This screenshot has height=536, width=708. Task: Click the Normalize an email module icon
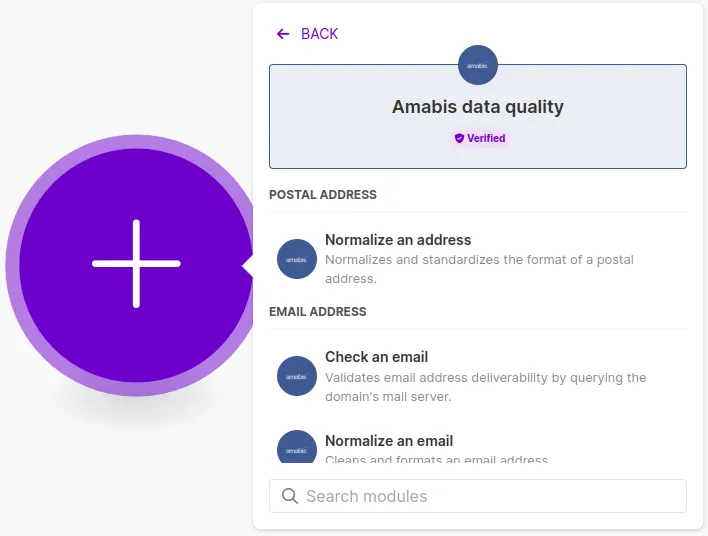[x=297, y=449]
